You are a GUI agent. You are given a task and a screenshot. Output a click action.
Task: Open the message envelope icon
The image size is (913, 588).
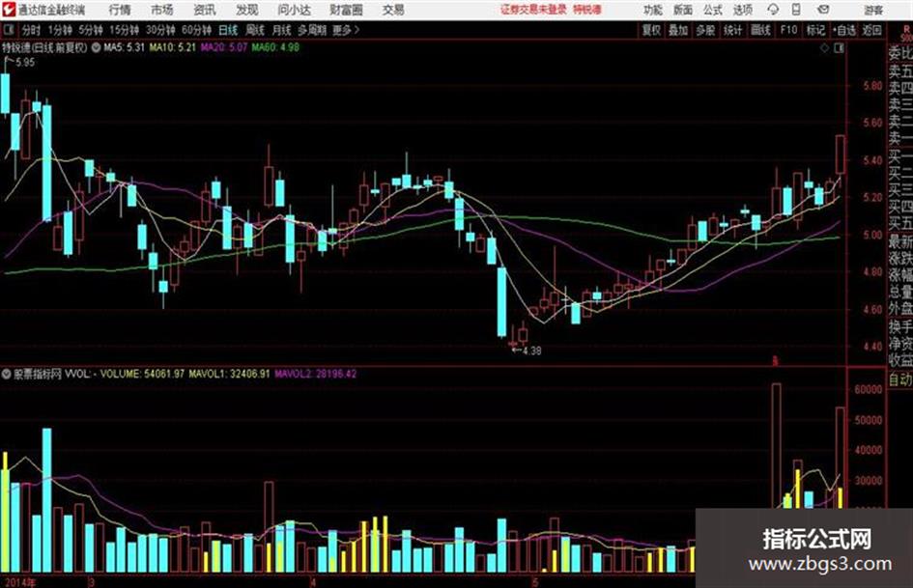click(823, 10)
